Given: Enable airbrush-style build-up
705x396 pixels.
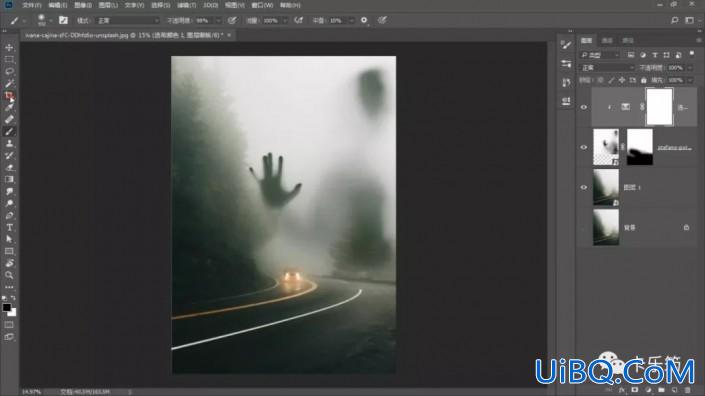Looking at the screenshot, I should [298, 20].
